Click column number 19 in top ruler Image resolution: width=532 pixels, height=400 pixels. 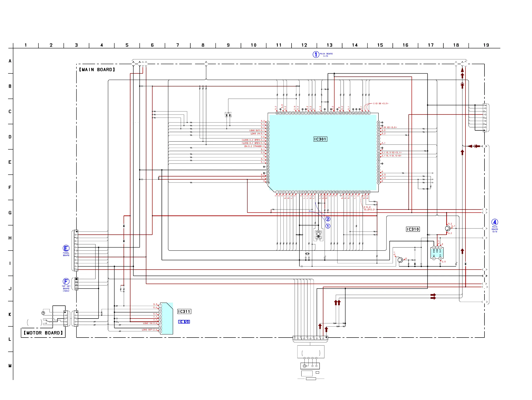486,45
